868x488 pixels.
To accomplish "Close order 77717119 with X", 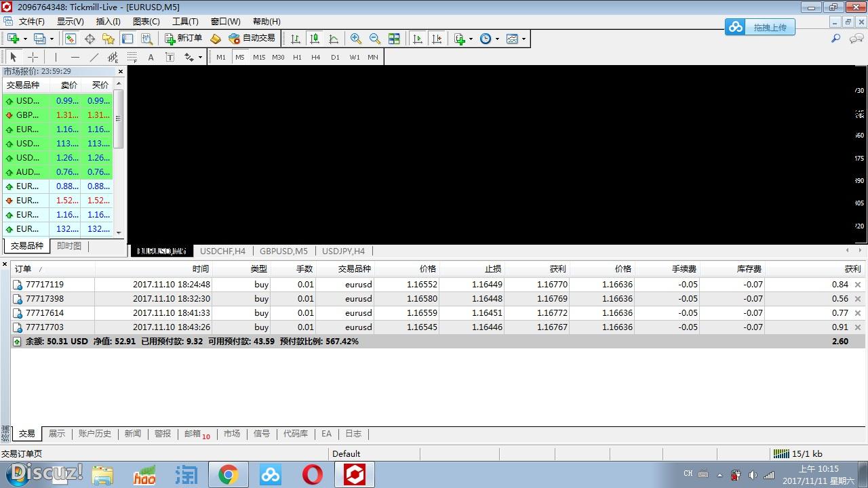I will click(x=858, y=285).
